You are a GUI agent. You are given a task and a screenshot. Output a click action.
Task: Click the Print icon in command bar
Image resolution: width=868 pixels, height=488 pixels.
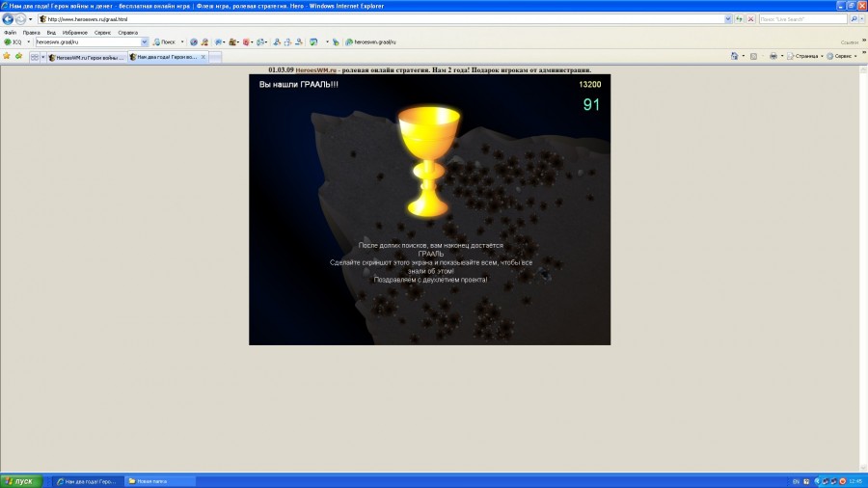point(773,56)
